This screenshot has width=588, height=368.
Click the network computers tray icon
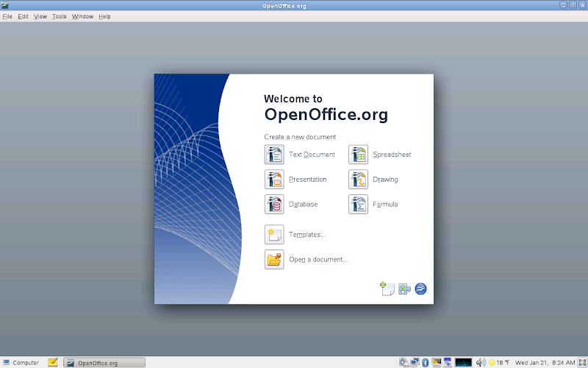(x=415, y=362)
